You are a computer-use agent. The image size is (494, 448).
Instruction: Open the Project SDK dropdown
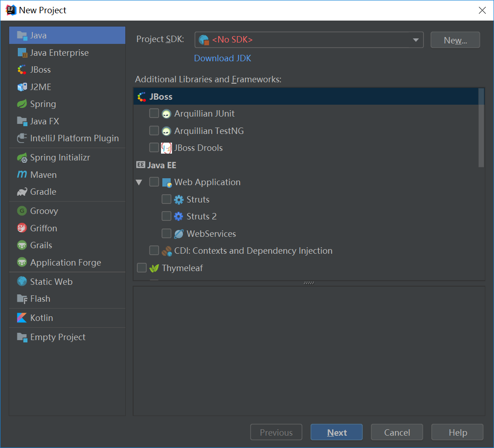[x=309, y=40]
